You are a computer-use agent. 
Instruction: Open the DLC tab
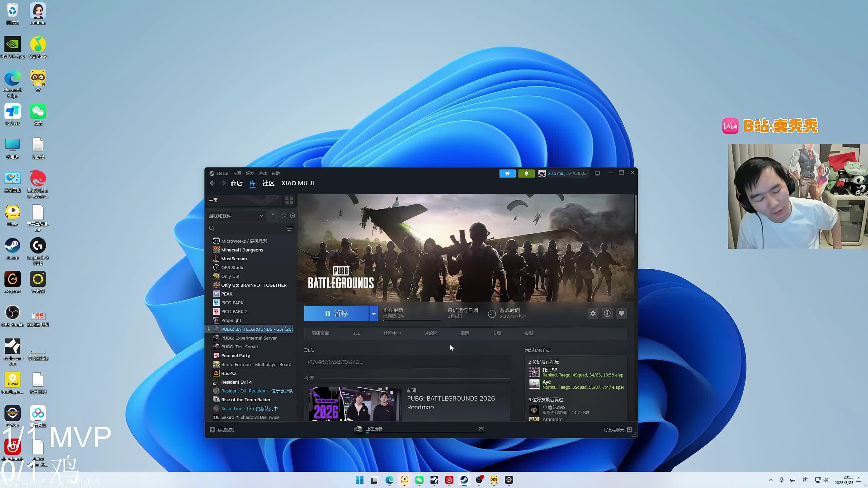[x=356, y=333]
